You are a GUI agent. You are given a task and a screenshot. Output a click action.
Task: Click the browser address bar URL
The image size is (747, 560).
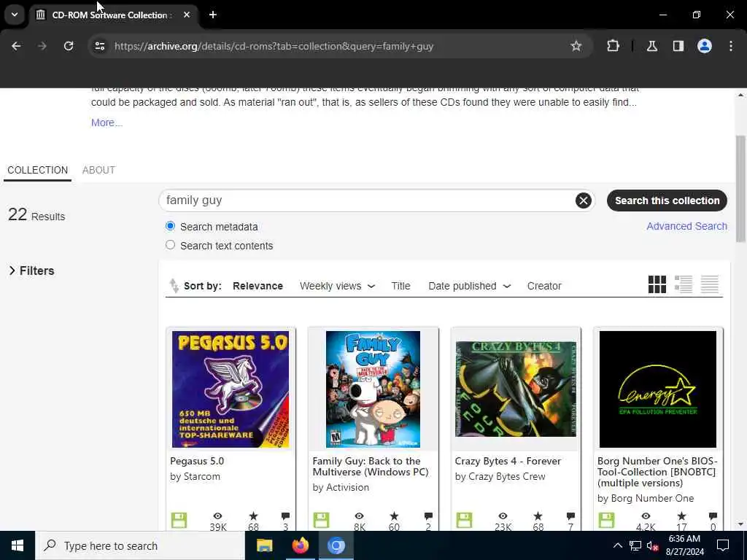click(274, 46)
